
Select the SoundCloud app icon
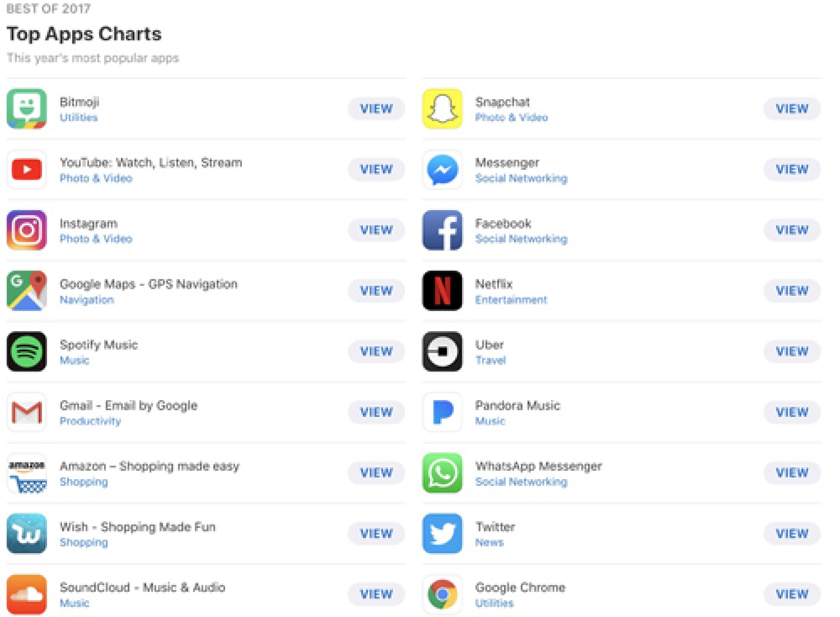tap(26, 594)
